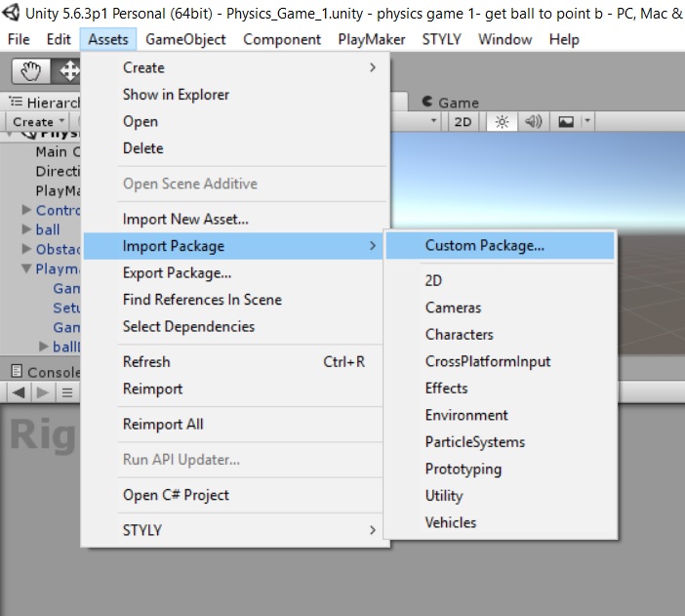Expand the ballI... child hierarchy item

click(x=43, y=347)
